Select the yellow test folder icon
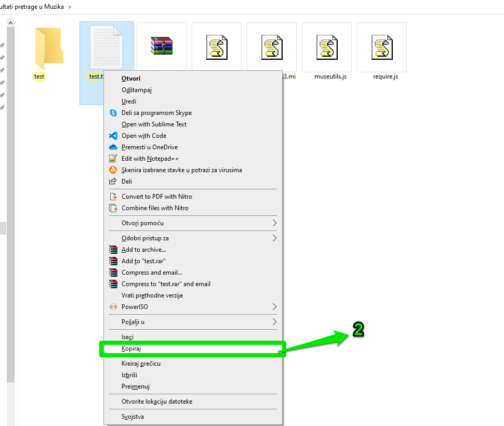504x426 pixels. click(49, 48)
